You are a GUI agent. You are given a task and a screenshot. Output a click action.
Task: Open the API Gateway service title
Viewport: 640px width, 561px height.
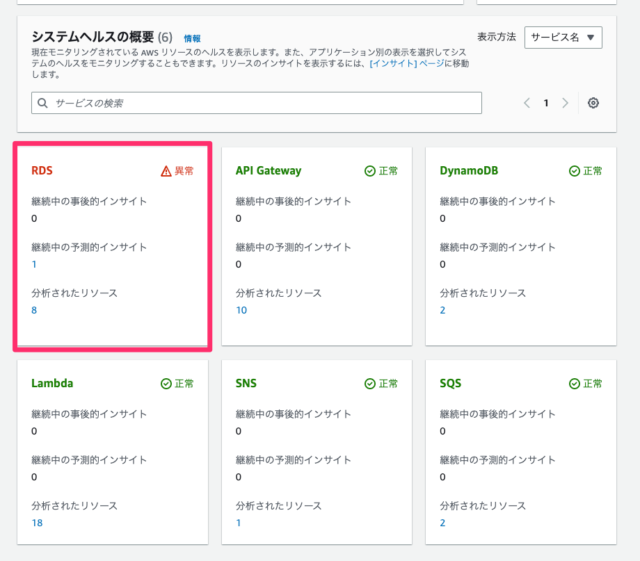coord(269,170)
